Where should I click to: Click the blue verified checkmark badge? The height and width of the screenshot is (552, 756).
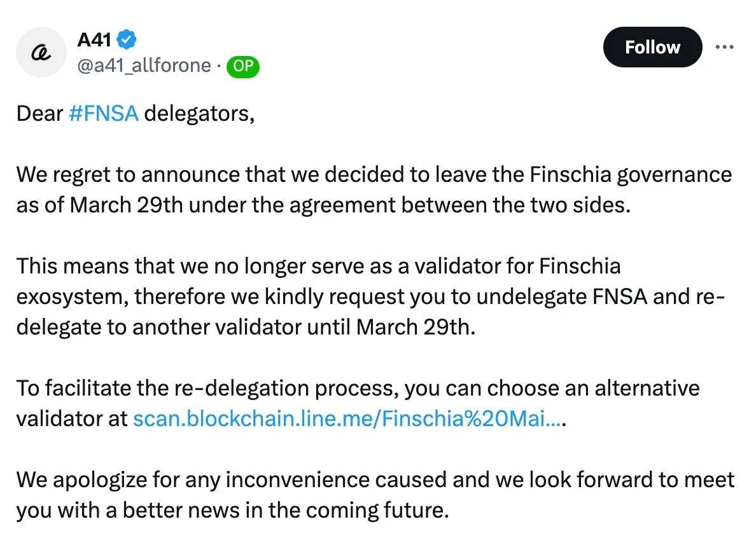127,39
